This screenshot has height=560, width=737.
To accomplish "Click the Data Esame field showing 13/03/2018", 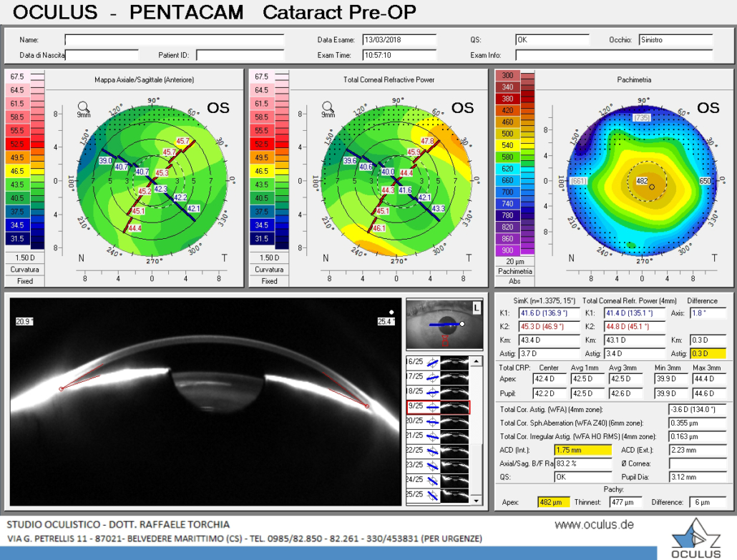I will click(399, 40).
